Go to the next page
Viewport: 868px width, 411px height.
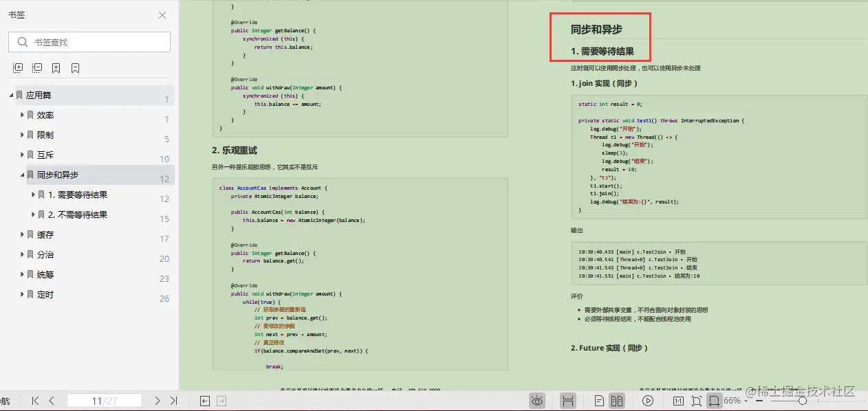point(158,401)
